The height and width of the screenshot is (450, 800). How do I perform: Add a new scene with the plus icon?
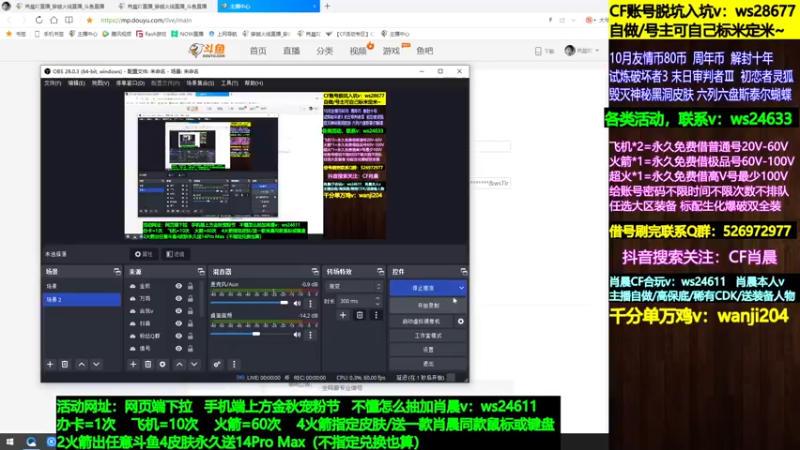50,364
